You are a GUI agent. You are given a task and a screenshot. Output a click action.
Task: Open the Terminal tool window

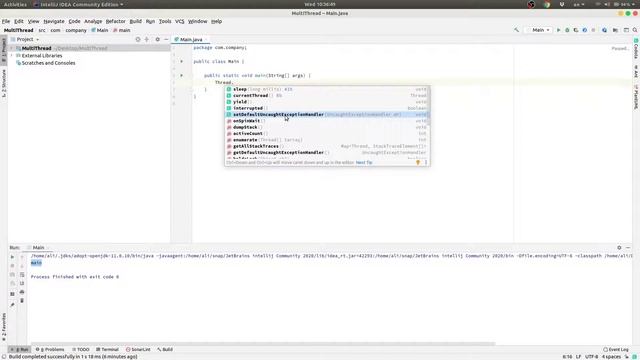point(107,349)
